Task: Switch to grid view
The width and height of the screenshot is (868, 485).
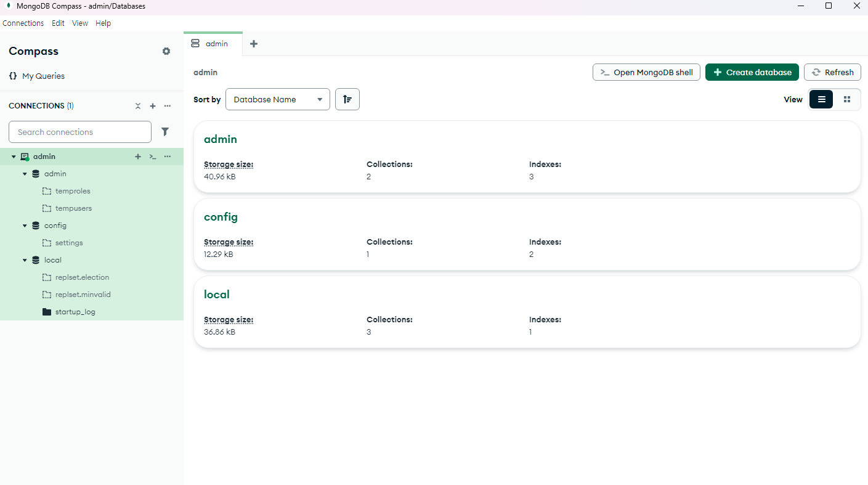Action: [x=847, y=99]
